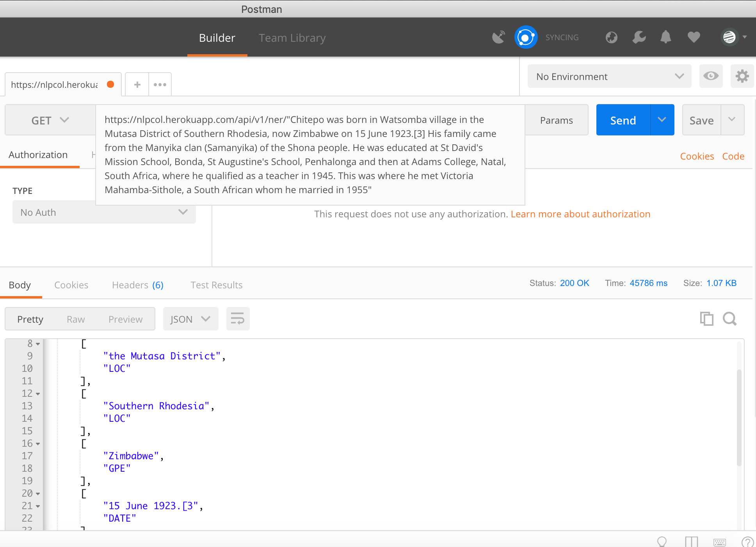
Task: Click the lightbulb icon in status bar
Action: (662, 542)
